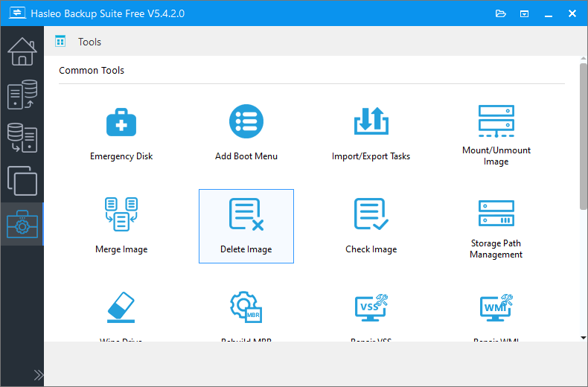Click the scroll down arrow

click(x=583, y=337)
